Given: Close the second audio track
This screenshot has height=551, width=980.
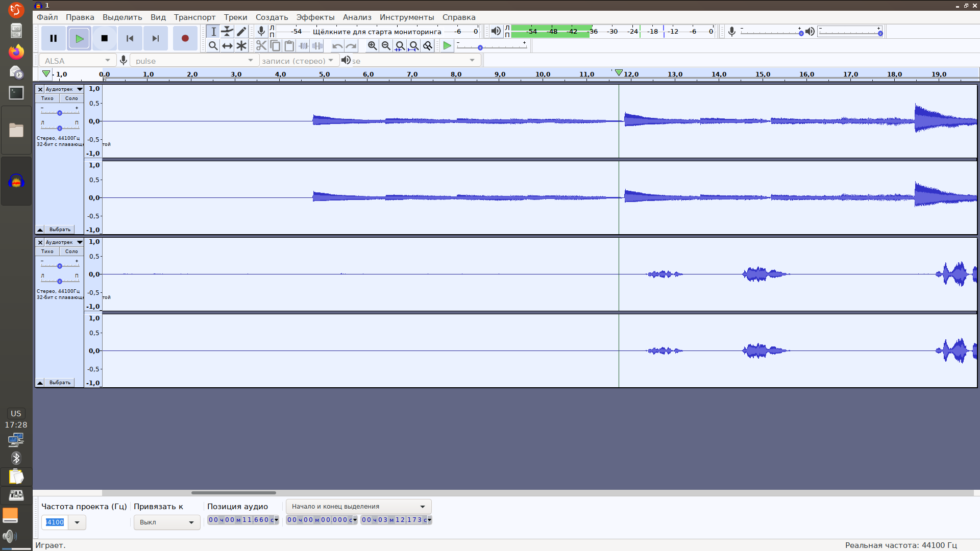Looking at the screenshot, I should coord(40,242).
